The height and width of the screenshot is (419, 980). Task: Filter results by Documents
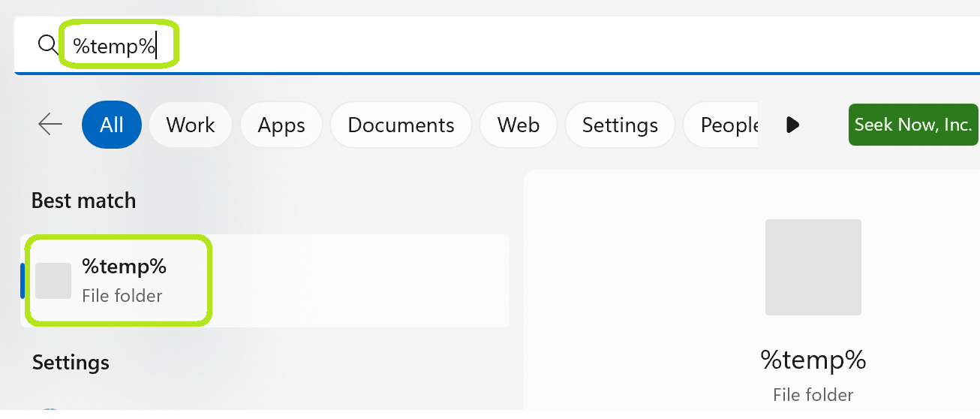tap(401, 125)
